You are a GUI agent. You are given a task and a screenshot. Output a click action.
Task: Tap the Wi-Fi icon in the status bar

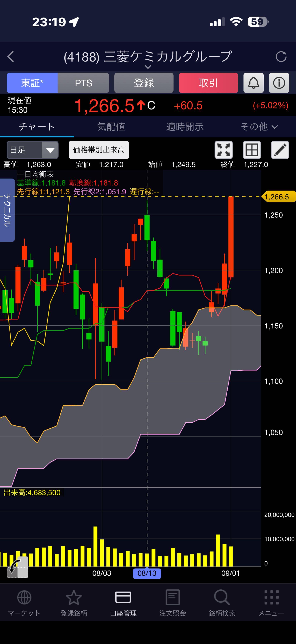(x=236, y=22)
